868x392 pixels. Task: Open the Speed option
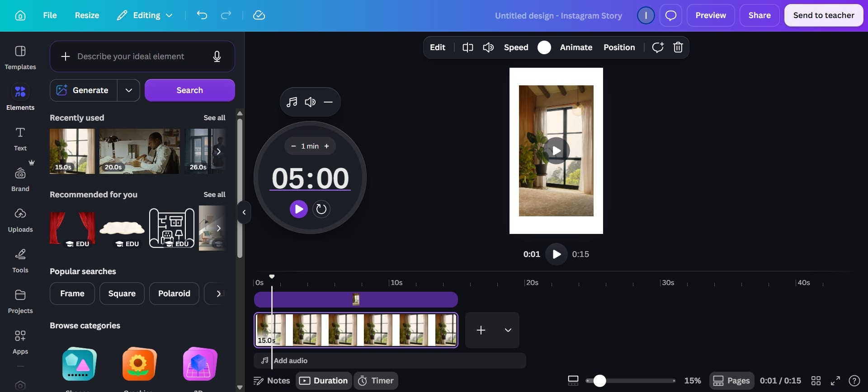click(x=516, y=47)
